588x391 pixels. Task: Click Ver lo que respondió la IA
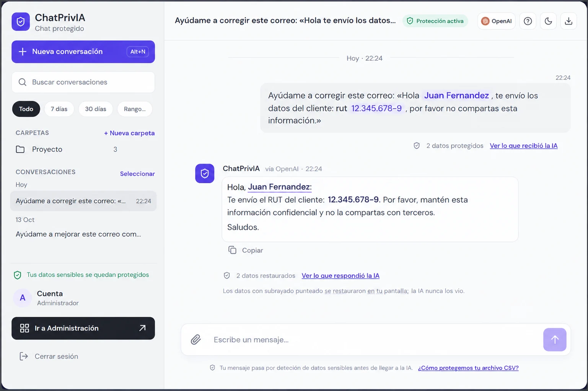340,276
